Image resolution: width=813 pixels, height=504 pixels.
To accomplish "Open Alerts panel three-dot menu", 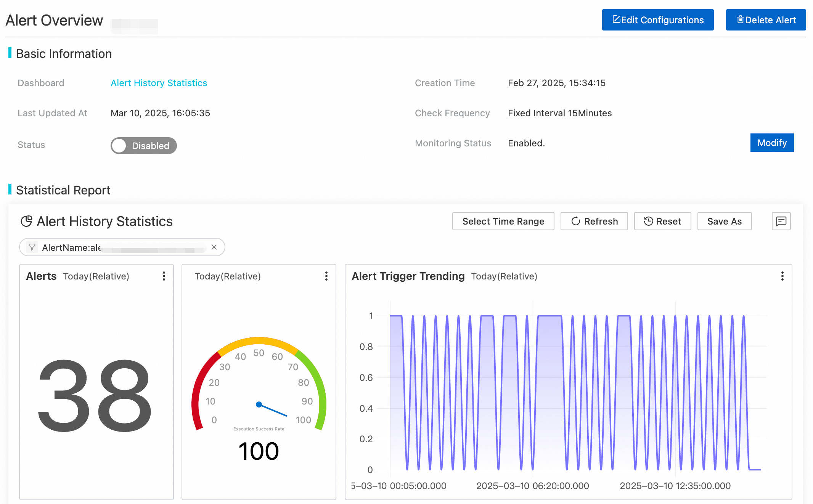I will [x=164, y=276].
